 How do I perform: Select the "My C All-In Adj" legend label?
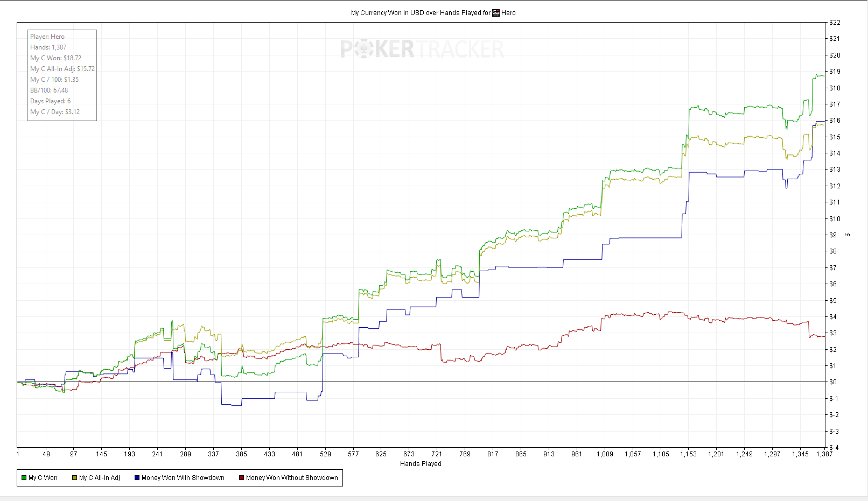coord(100,478)
